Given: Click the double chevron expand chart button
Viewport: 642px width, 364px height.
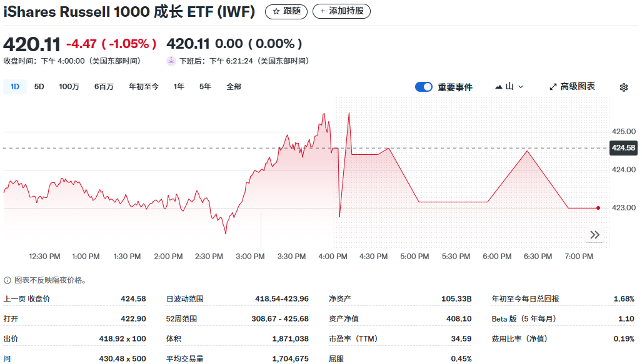Looking at the screenshot, I should point(595,235).
